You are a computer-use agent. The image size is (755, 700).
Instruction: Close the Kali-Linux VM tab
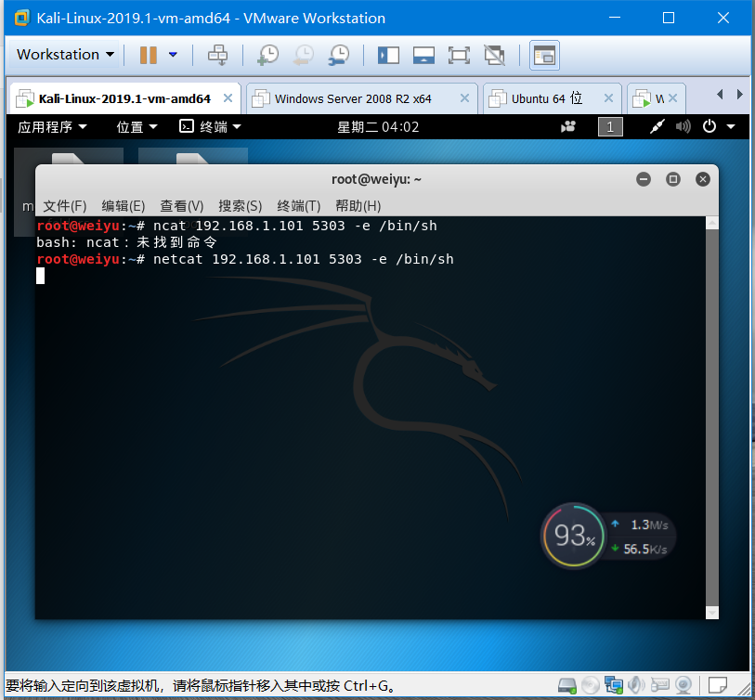point(228,98)
